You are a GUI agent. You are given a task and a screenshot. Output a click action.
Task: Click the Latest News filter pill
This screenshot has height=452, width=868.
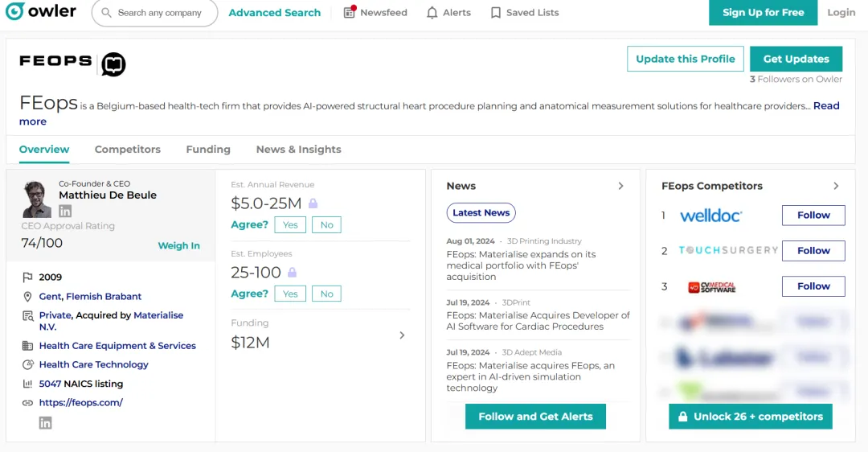pos(481,213)
